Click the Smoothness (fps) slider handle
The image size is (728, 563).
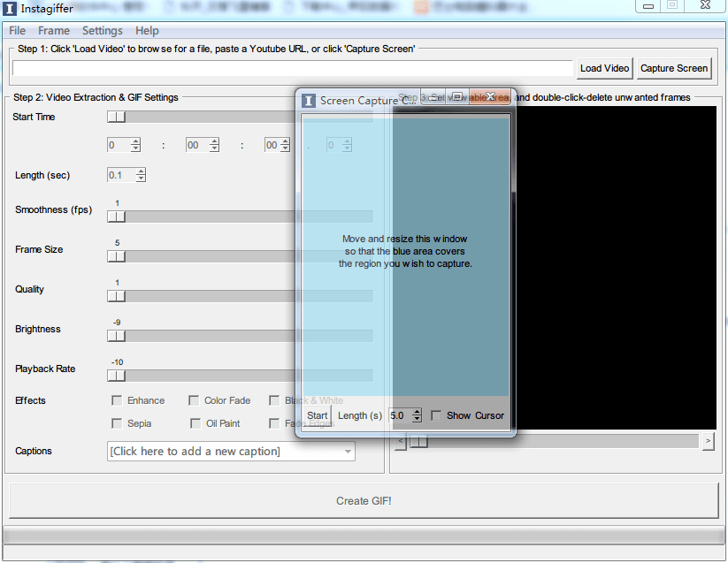[x=116, y=217]
